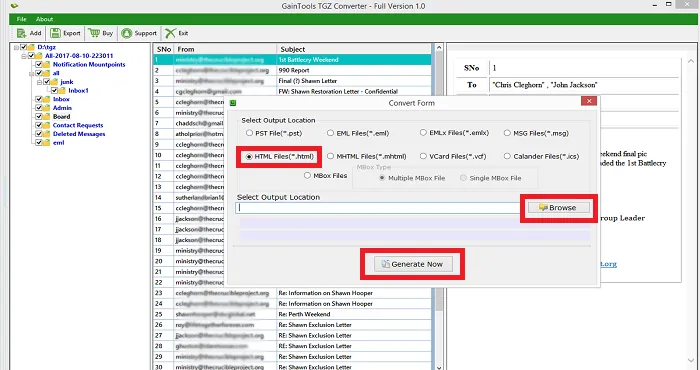
Task: Select 'FW: Shawn Restoration Letter - Confidential' row
Action: [x=293, y=91]
